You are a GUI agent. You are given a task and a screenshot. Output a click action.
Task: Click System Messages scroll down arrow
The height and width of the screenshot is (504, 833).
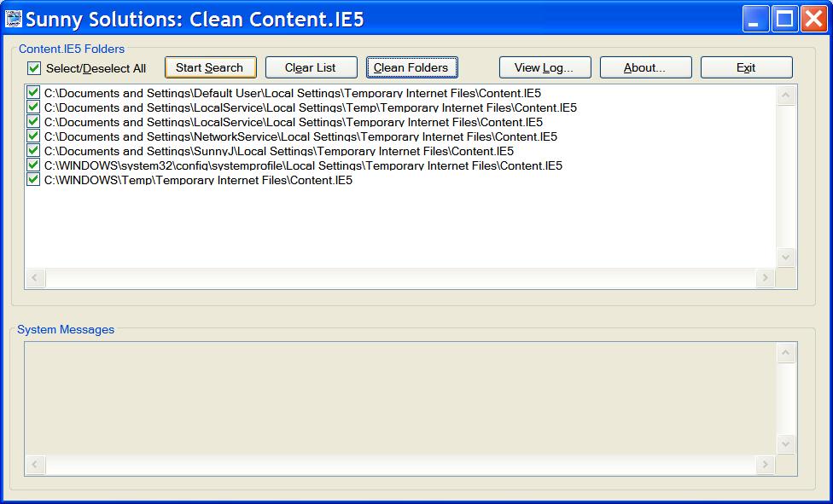tap(786, 444)
